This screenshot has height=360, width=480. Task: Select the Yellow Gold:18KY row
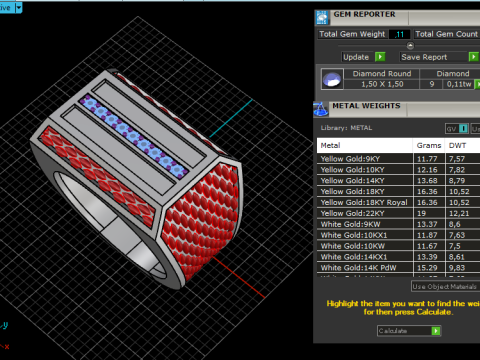coord(398,192)
